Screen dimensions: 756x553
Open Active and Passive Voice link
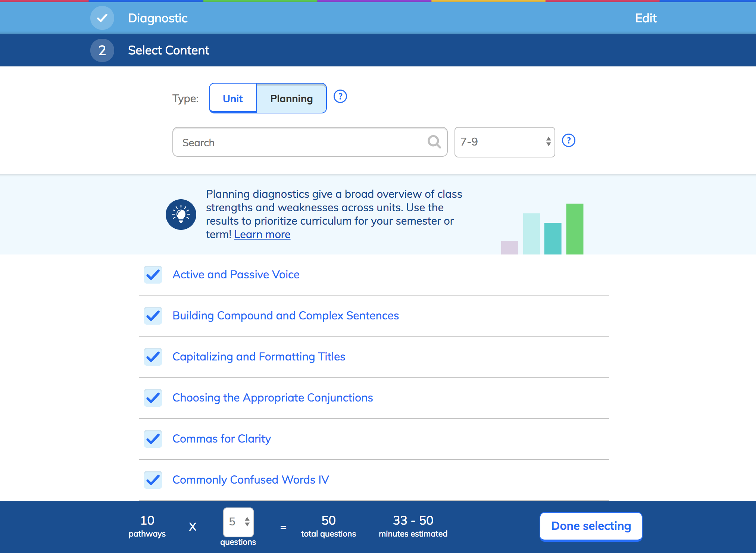click(x=236, y=275)
